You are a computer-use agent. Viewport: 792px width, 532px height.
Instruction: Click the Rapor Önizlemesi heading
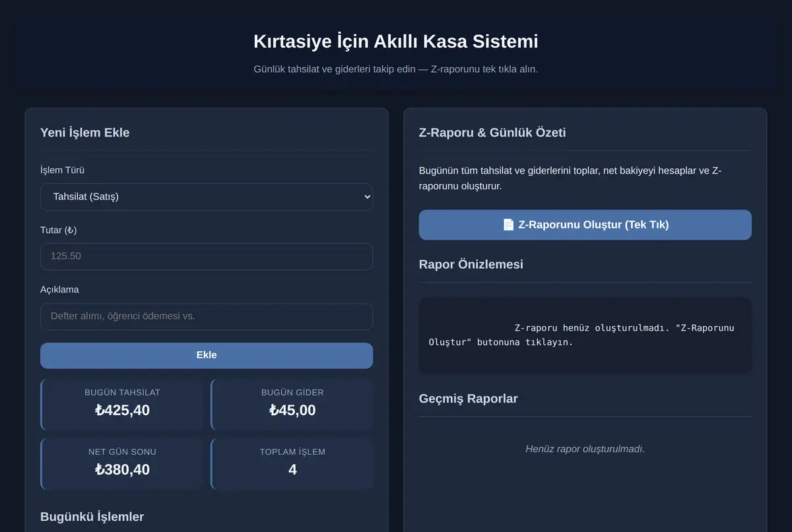click(471, 265)
